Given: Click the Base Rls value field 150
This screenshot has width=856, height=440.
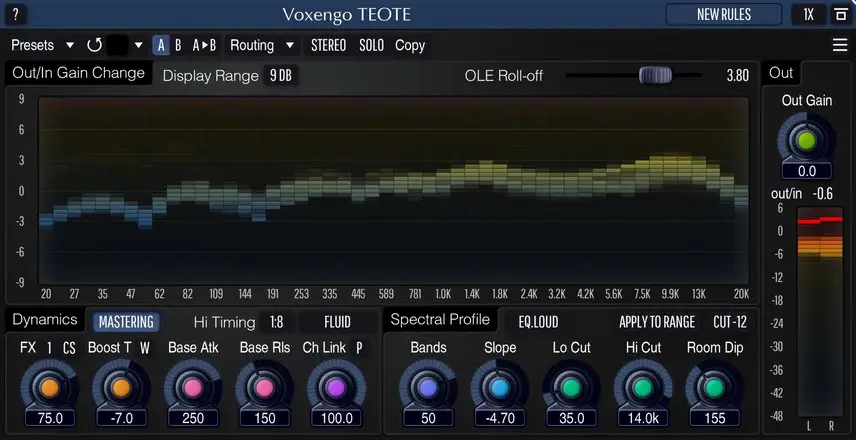Looking at the screenshot, I should [x=264, y=419].
